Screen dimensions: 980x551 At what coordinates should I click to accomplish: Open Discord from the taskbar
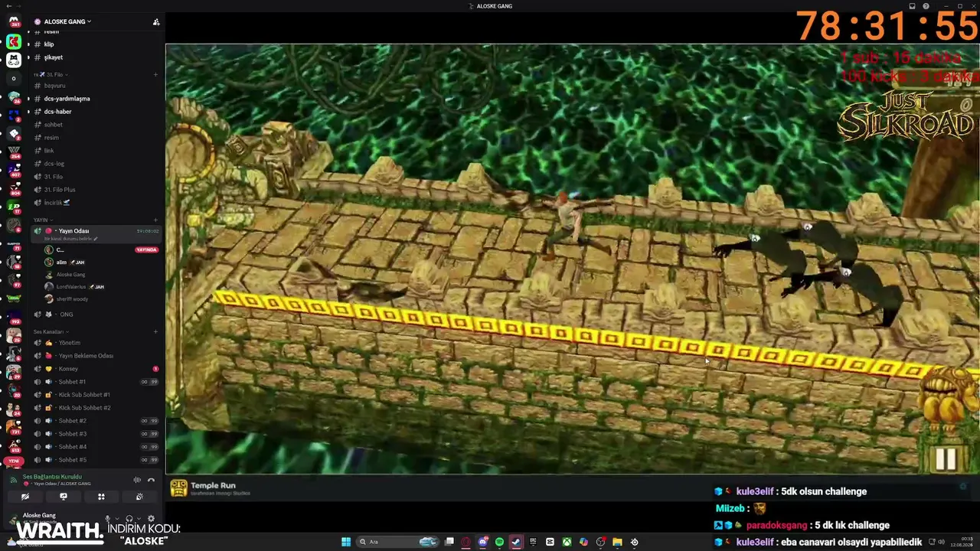coord(483,542)
